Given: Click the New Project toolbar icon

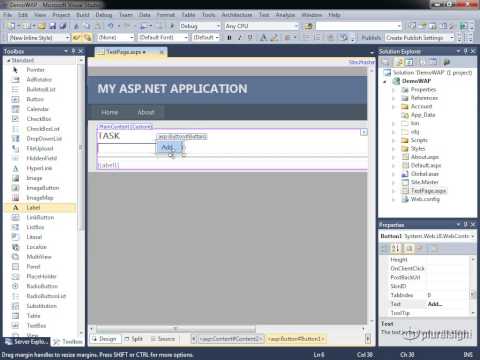Looking at the screenshot, I should 11,26.
